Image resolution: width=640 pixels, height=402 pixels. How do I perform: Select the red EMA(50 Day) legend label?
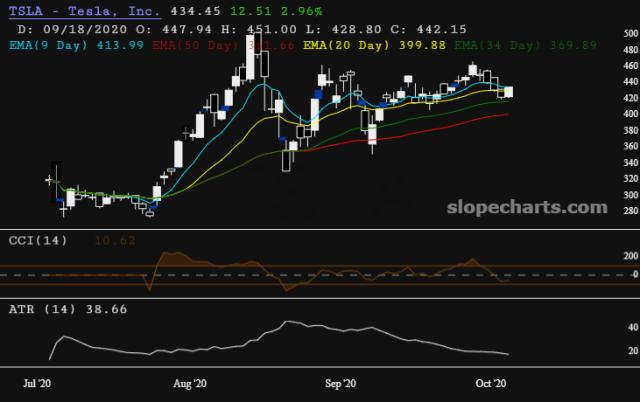click(223, 45)
